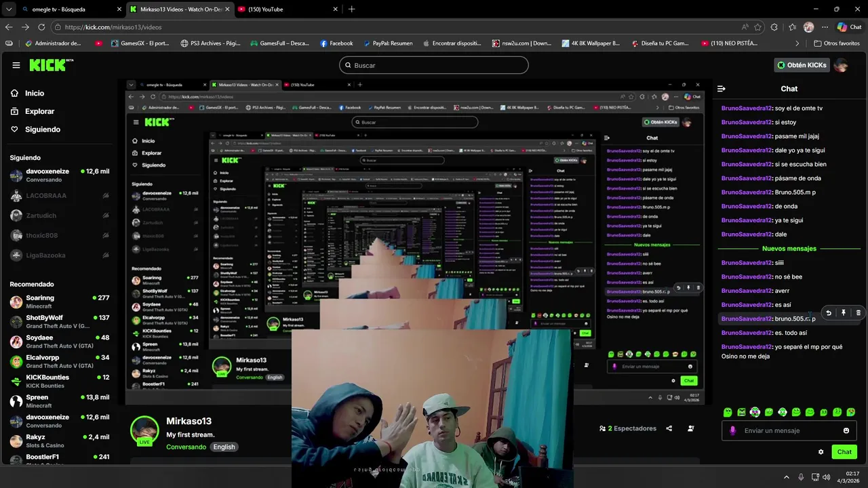This screenshot has width=868, height=488.
Task: Open a new browser tab
Action: coord(351,9)
